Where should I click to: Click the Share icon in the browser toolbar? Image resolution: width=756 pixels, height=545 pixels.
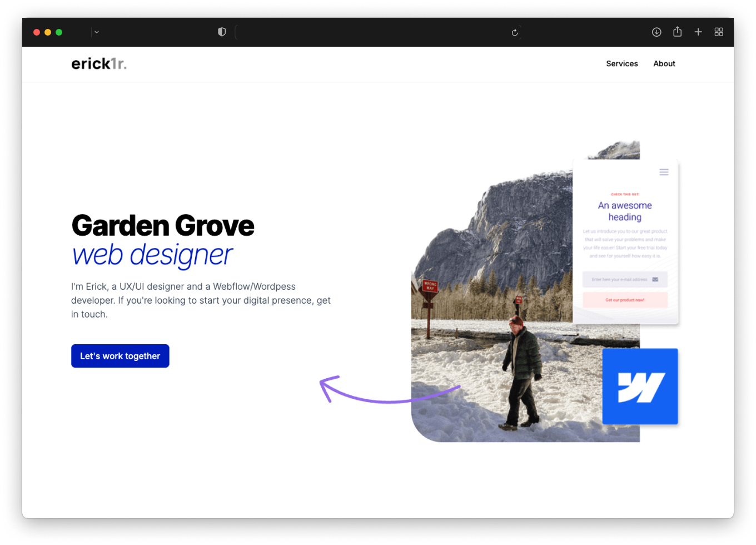pyautogui.click(x=677, y=32)
